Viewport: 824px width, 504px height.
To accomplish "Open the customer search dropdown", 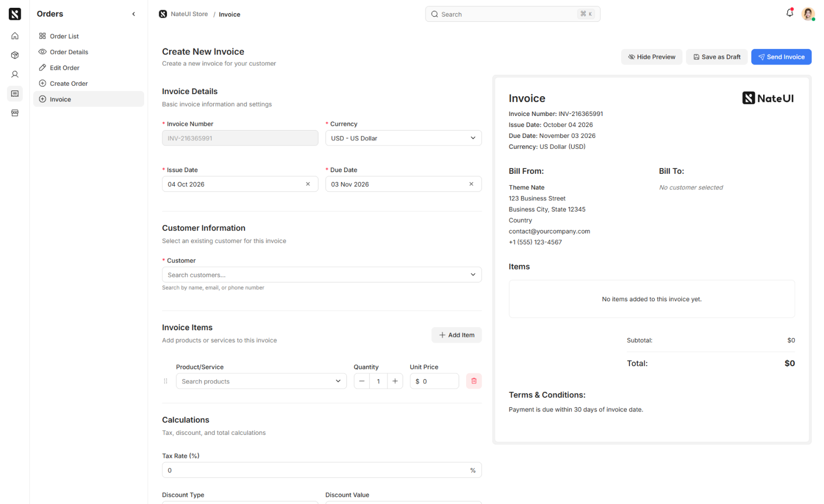I will coord(321,275).
